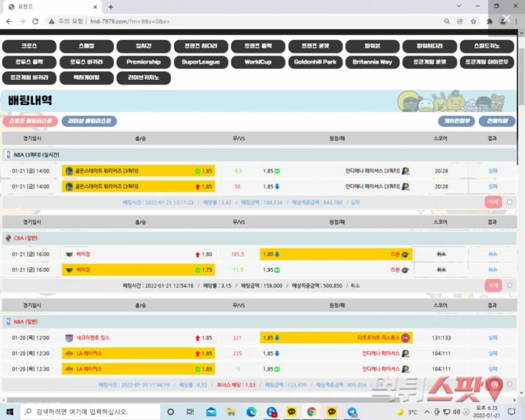Switch to Chrome on the taskbar

click(311, 412)
